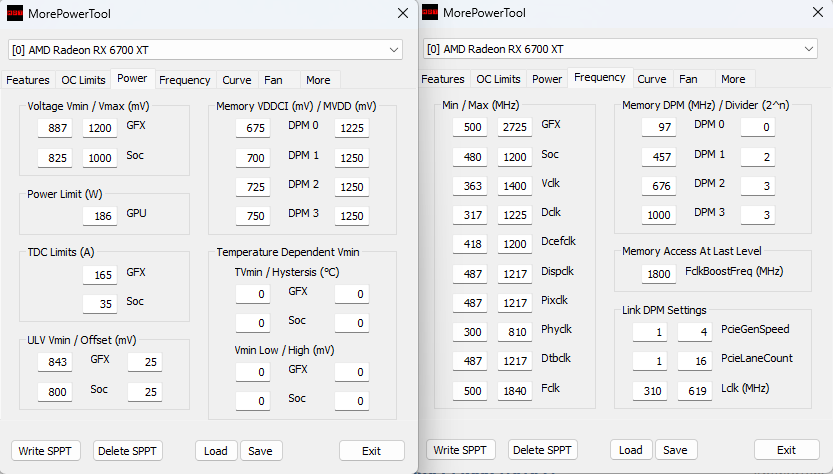Edit Soc TDC limit field 35
This screenshot has width=833, height=474.
[99, 303]
